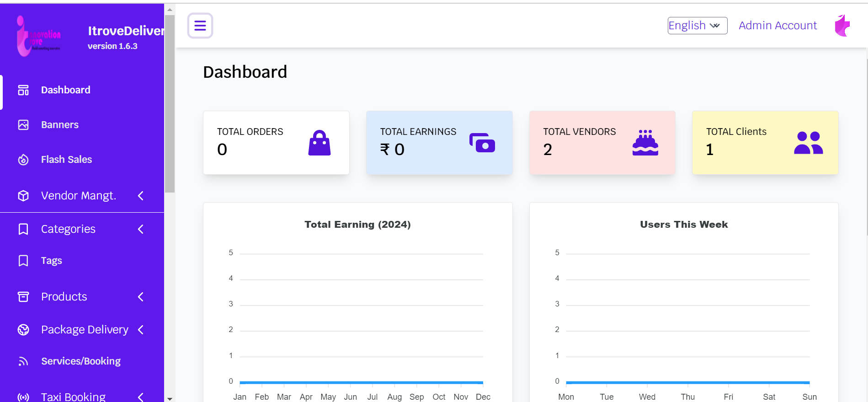Click the Taxi Booking broadcast icon
The width and height of the screenshot is (868, 402).
tap(23, 397)
